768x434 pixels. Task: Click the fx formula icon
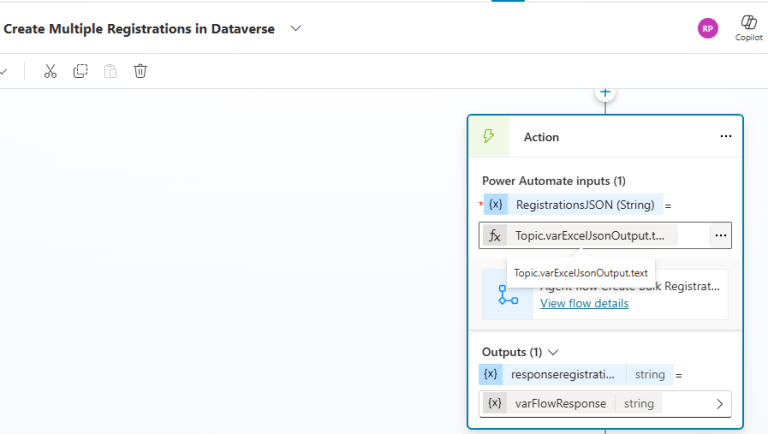495,236
